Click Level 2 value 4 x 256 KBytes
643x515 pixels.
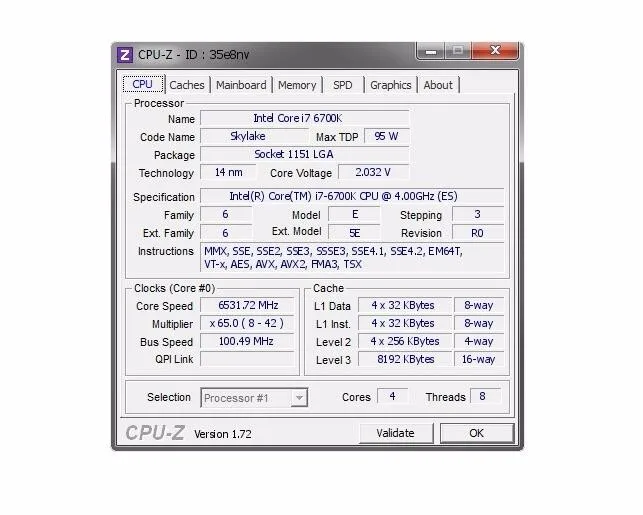(x=405, y=341)
